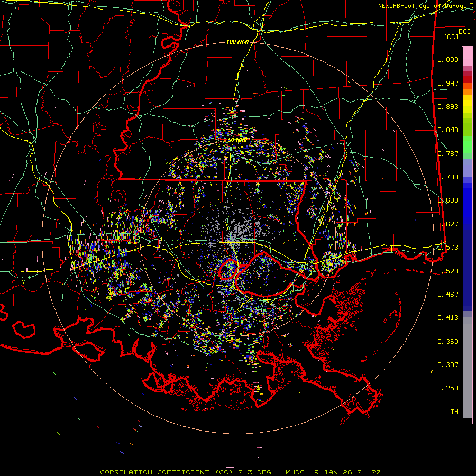
Task: Pick the pink swatch beside 1.000
Action: 467,57
